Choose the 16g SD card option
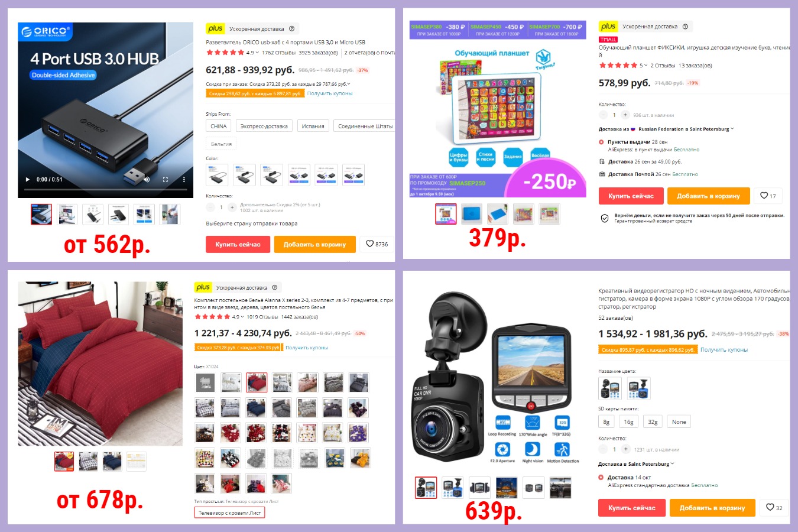The height and width of the screenshot is (532, 798). [x=628, y=421]
